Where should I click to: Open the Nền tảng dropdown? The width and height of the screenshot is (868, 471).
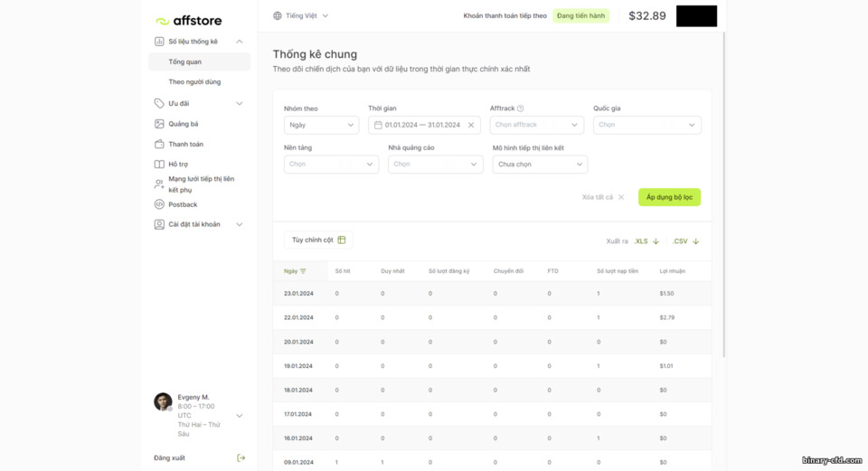point(331,165)
